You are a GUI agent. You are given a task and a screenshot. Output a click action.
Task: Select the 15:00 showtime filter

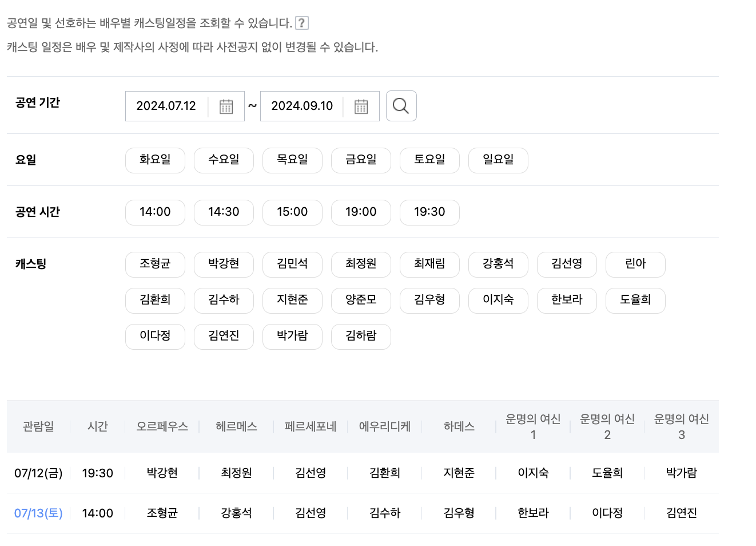coord(292,212)
